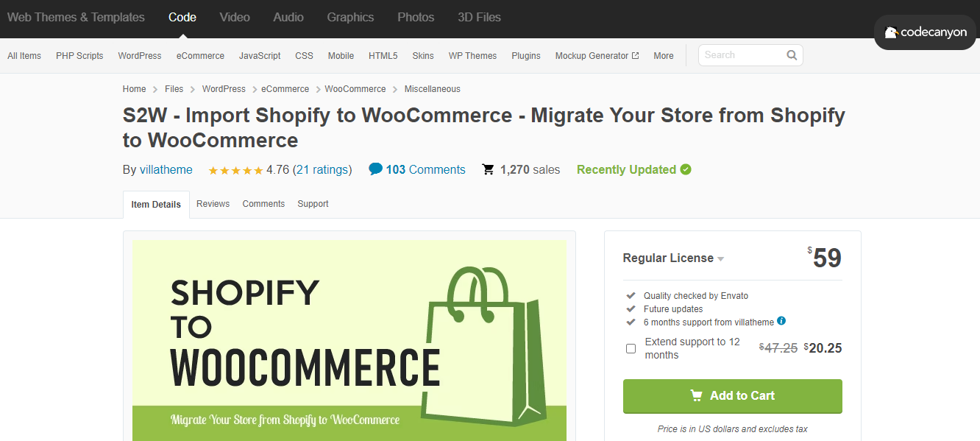Open the 3D Files top menu item

tap(479, 17)
